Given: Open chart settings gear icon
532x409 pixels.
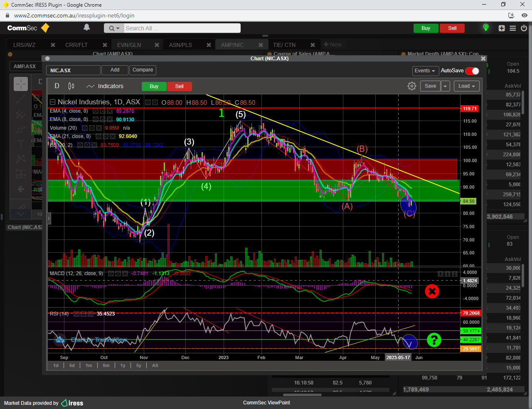Looking at the screenshot, I should pos(411,86).
